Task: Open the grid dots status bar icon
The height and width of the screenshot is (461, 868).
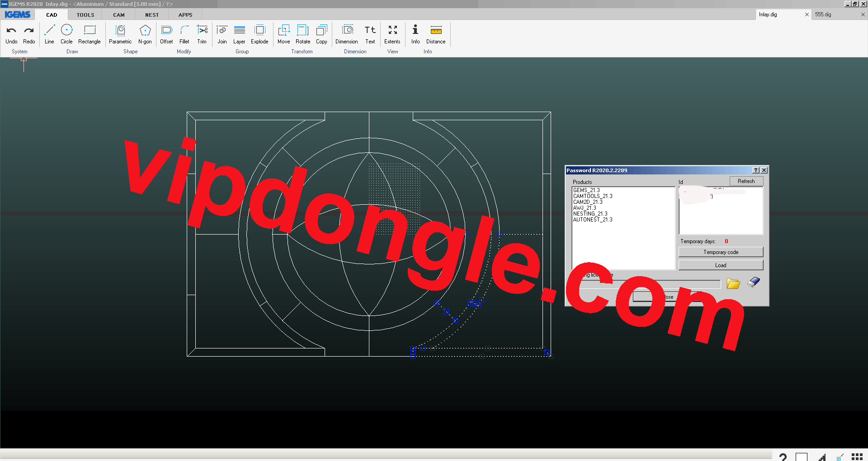Action: pos(857,457)
